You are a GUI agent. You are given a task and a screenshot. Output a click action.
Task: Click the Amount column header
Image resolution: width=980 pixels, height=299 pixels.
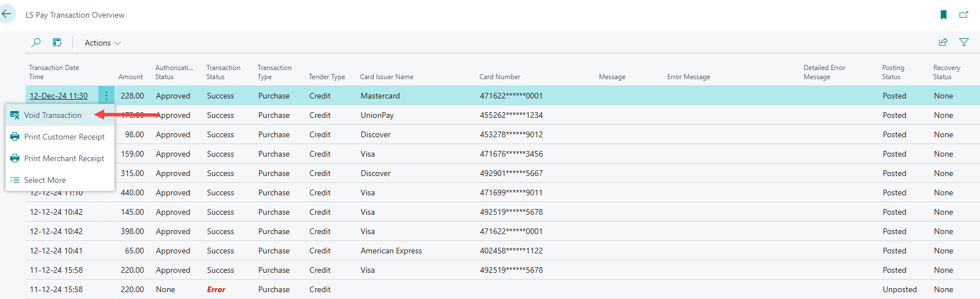(x=130, y=77)
